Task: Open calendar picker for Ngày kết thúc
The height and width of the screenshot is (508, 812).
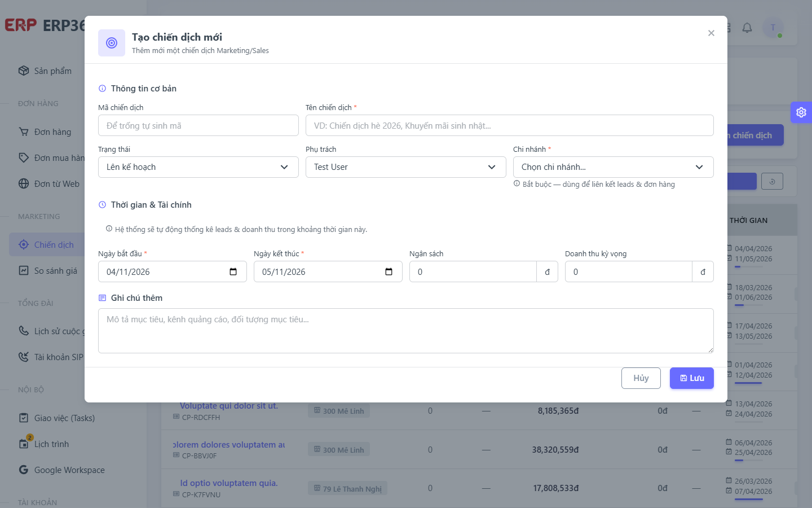Action: point(389,271)
